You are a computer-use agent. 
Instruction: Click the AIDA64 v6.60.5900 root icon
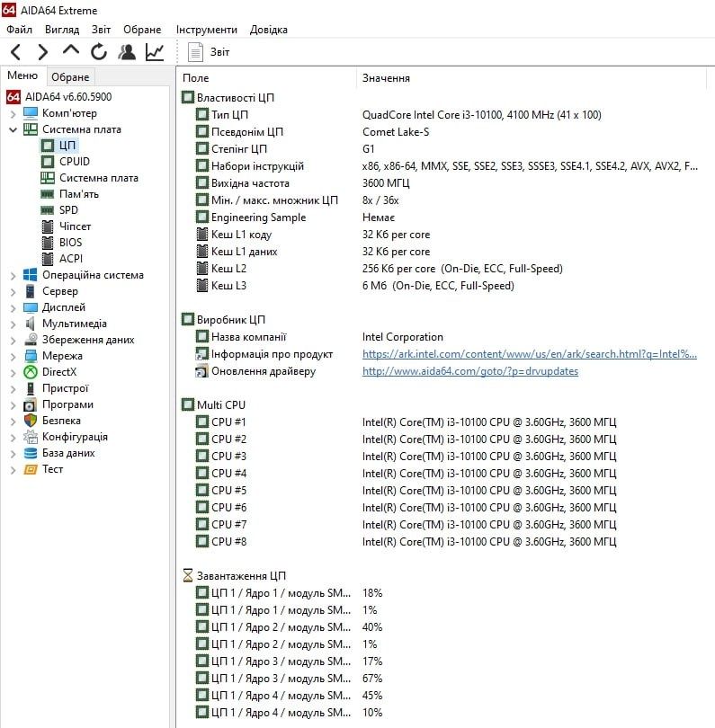[13, 96]
